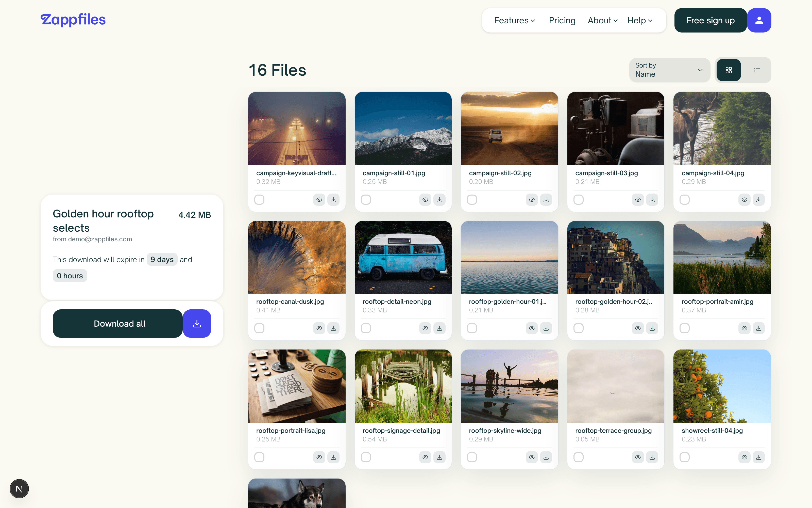Open the showreel-still-04.jpg orange tree thumbnail
Image resolution: width=812 pixels, height=508 pixels.
722,386
